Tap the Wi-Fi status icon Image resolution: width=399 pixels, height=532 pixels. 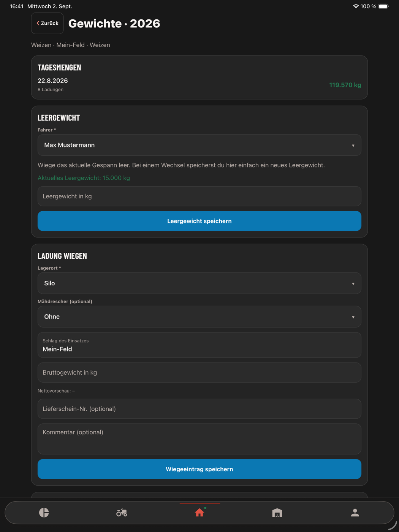pos(356,6)
